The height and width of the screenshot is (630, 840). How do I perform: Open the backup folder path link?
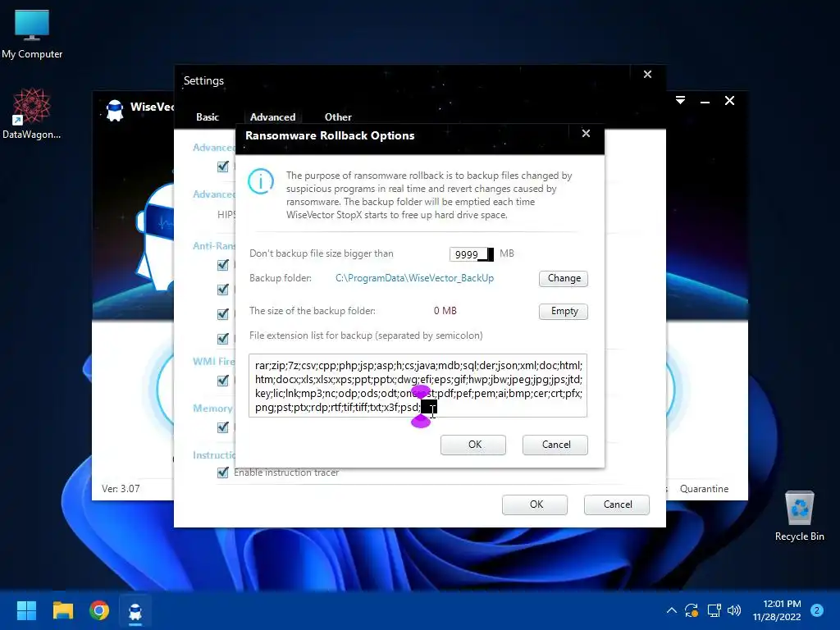pyautogui.click(x=414, y=278)
